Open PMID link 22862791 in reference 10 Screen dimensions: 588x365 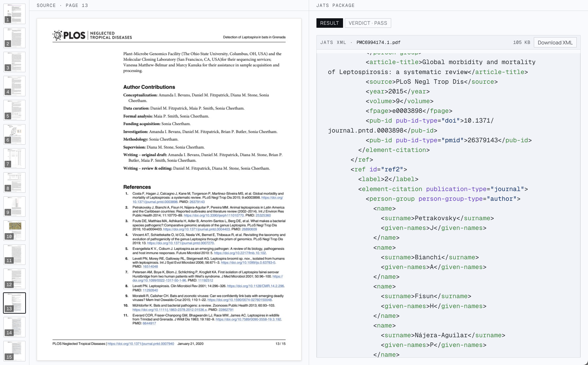(x=226, y=310)
